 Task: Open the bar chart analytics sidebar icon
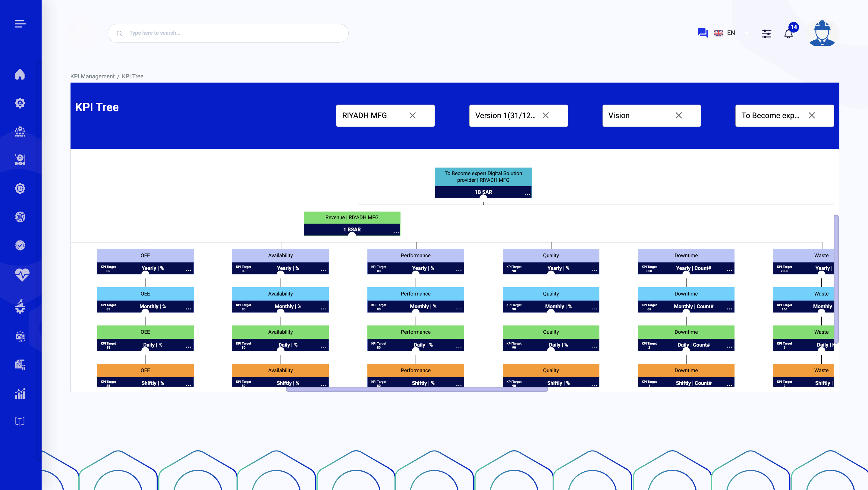tap(20, 393)
